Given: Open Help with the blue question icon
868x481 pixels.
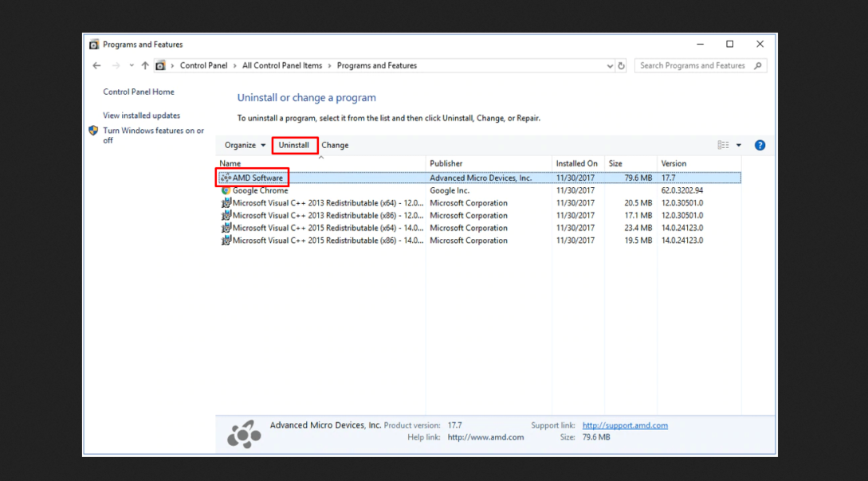Looking at the screenshot, I should [x=760, y=145].
